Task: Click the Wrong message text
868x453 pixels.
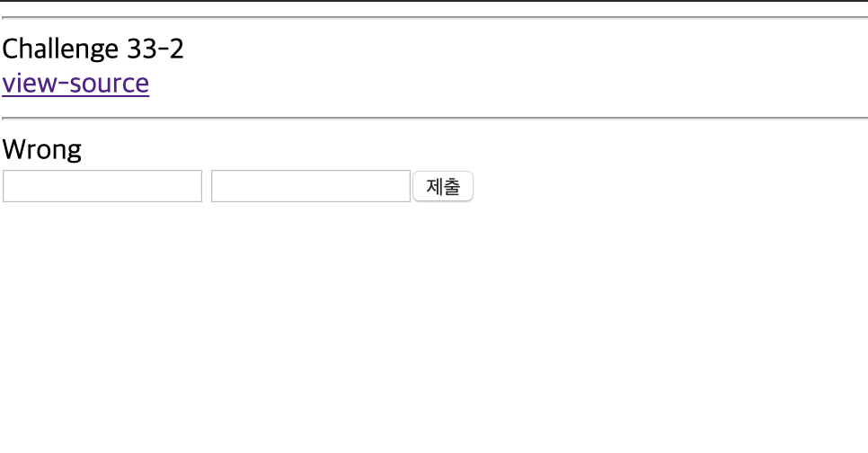Action: pyautogui.click(x=42, y=149)
